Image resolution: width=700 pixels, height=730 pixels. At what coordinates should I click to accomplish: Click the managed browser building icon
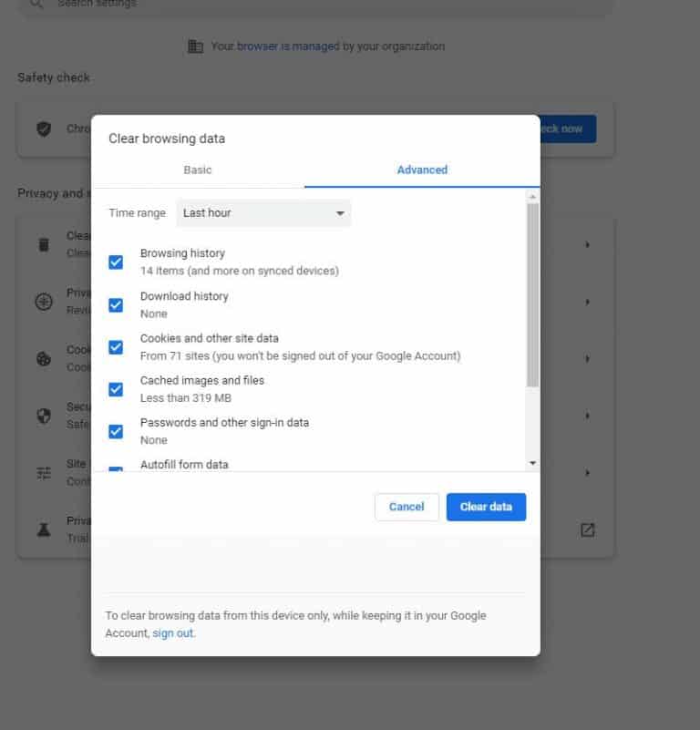195,46
